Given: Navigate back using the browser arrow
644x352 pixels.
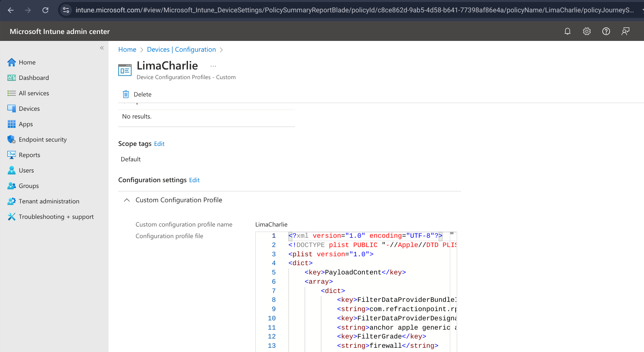Looking at the screenshot, I should click(10, 10).
